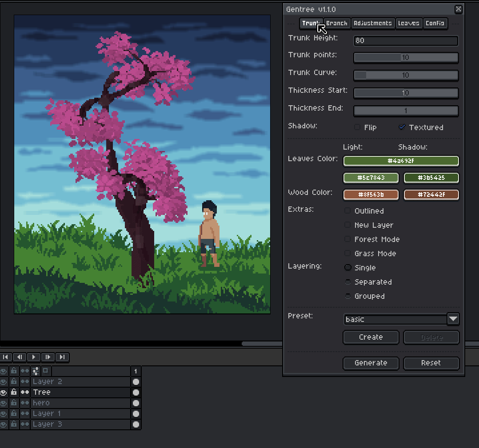Step to the previous frame
Image resolution: width=479 pixels, height=448 pixels.
(x=20, y=357)
